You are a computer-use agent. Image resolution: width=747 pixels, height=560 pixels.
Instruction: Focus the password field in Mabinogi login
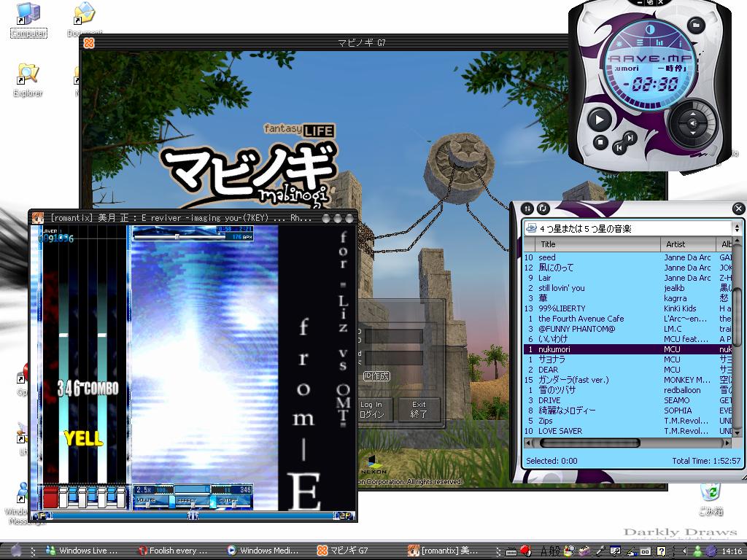(393, 357)
